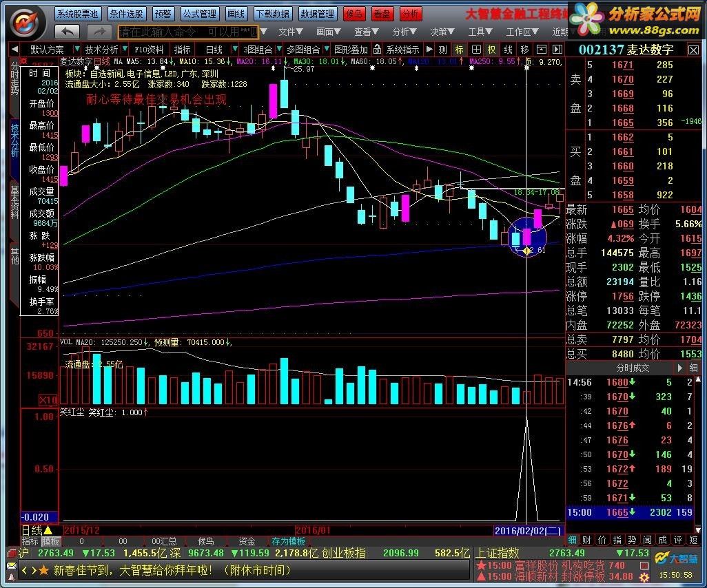Focus the command input box
The width and height of the screenshot is (707, 588).
click(189, 32)
